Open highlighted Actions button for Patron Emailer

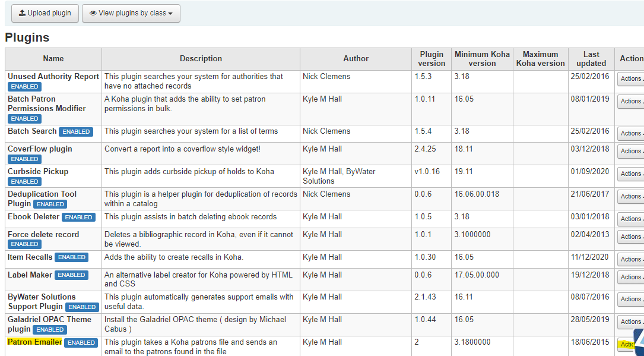pyautogui.click(x=626, y=344)
